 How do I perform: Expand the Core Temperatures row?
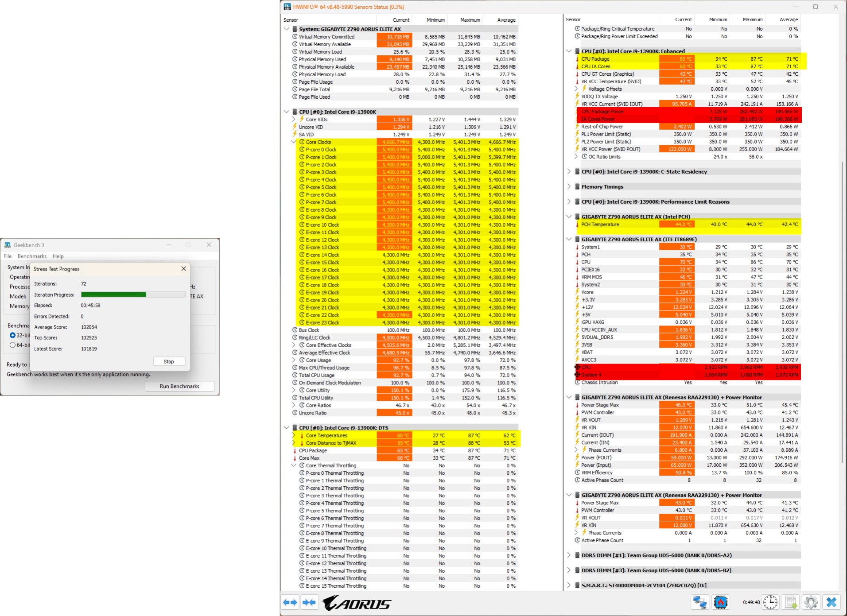(x=294, y=435)
